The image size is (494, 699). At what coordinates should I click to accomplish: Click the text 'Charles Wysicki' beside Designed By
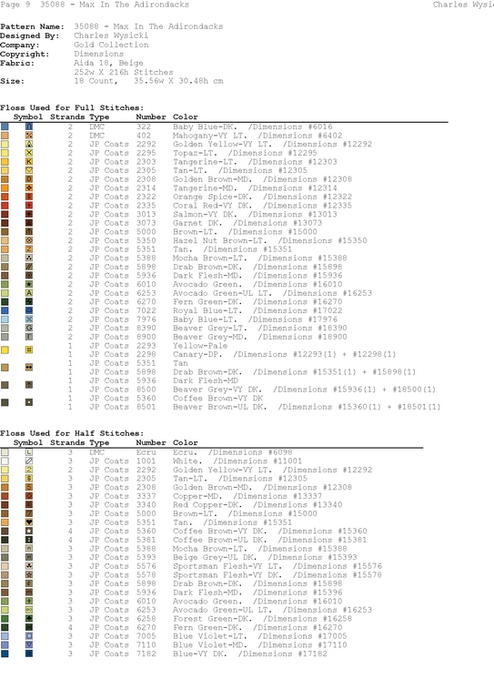coord(111,35)
